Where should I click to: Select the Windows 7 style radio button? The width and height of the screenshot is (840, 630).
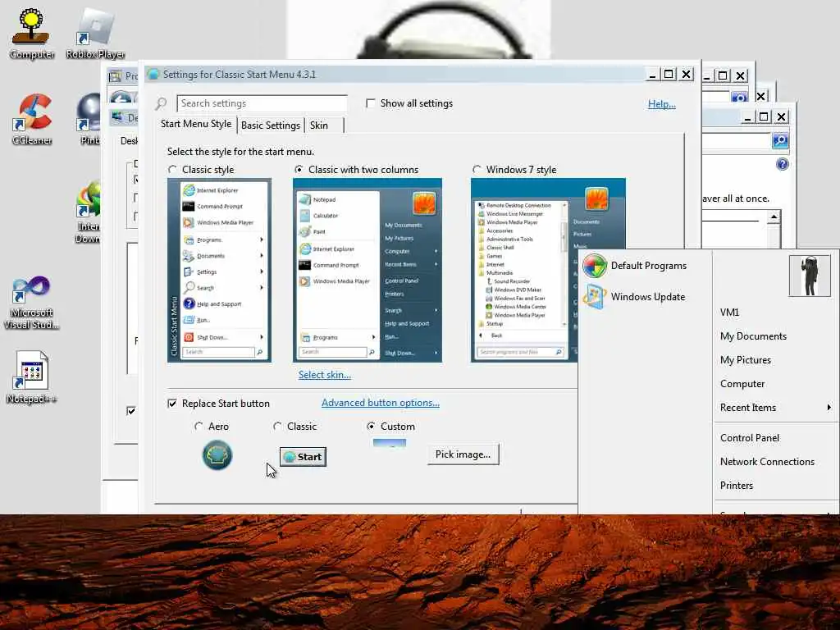coord(477,169)
